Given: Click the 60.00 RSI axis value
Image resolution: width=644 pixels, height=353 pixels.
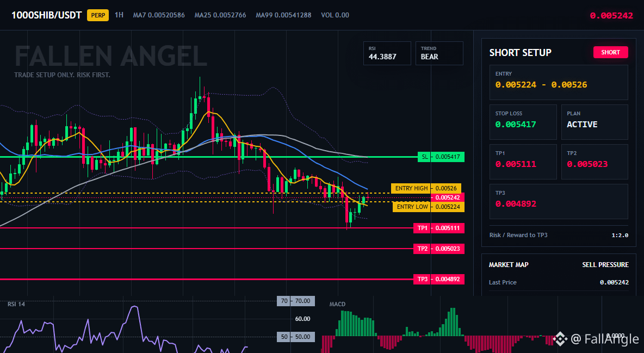Looking at the screenshot, I should coord(303,319).
